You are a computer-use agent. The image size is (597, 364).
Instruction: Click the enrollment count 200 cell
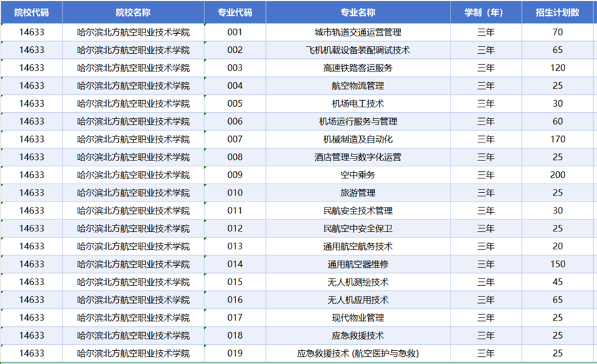coord(557,175)
